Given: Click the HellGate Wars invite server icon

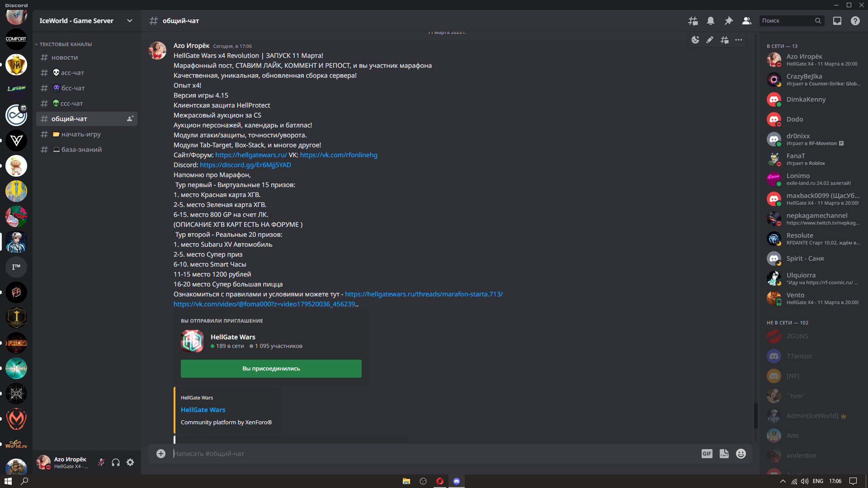Looking at the screenshot, I should [x=192, y=341].
